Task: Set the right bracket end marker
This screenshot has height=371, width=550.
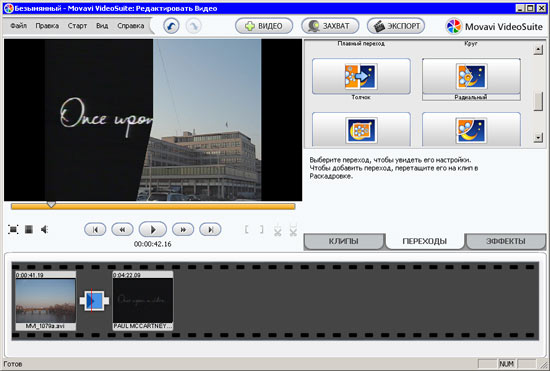Action: [x=262, y=230]
